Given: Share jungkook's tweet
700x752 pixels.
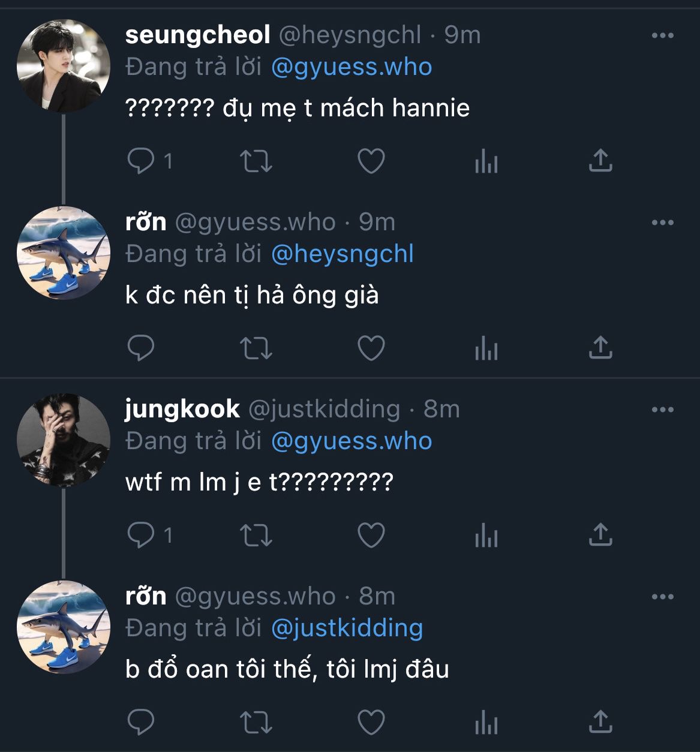Looking at the screenshot, I should click(x=600, y=535).
